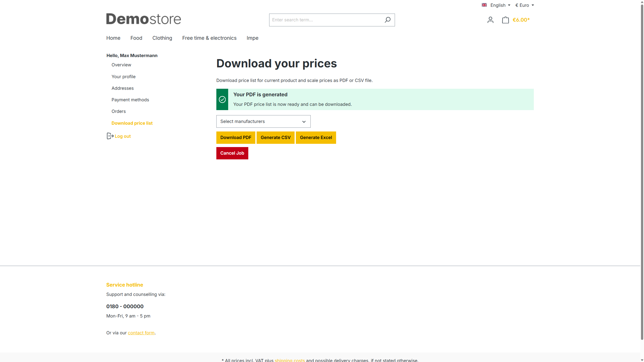Open Orders in sidebar

[118, 111]
